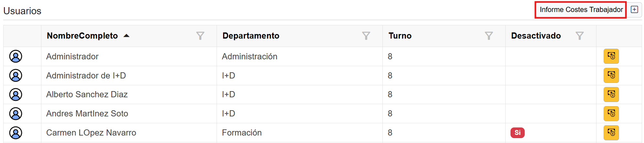Open the cost button for Andres MartInez Soto
Screen dimensions: 644x143
611,113
